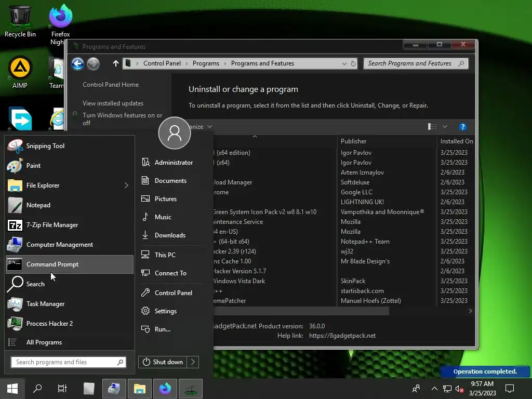Open Task Manager from Start menu

(x=70, y=303)
